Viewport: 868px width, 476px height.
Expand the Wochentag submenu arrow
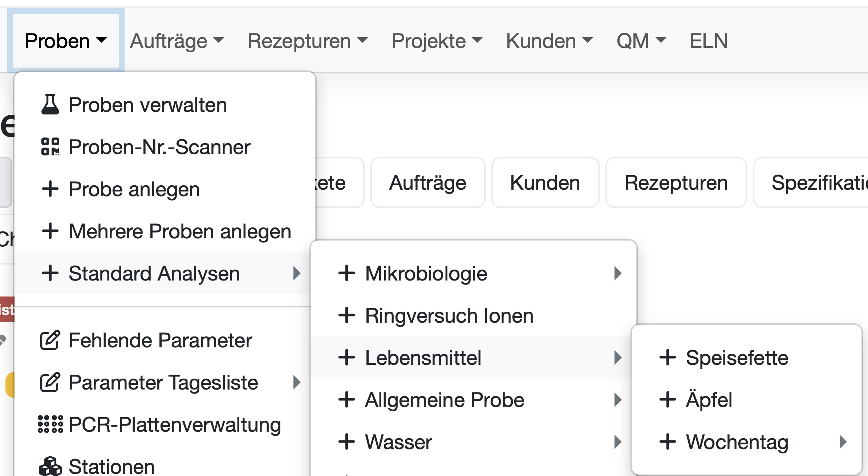click(x=843, y=442)
